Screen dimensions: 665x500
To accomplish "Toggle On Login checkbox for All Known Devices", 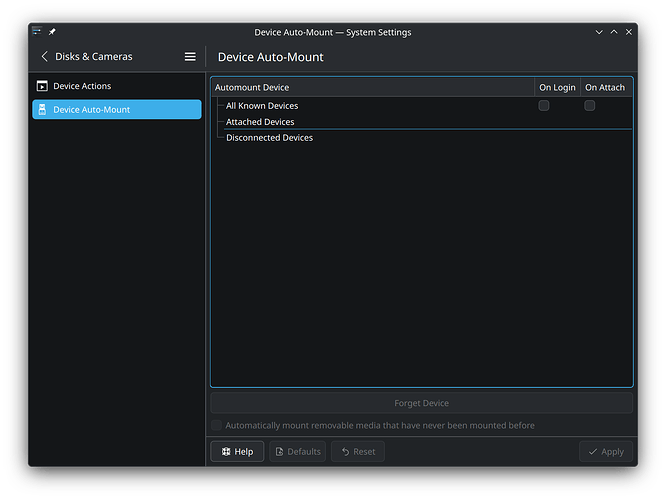I will click(x=544, y=105).
